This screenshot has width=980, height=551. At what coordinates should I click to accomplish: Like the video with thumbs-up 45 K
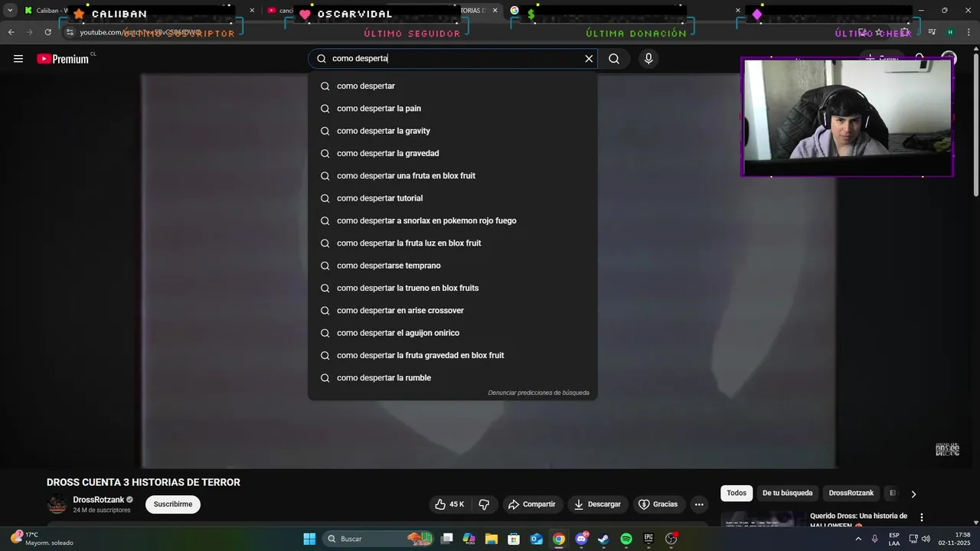pos(449,504)
